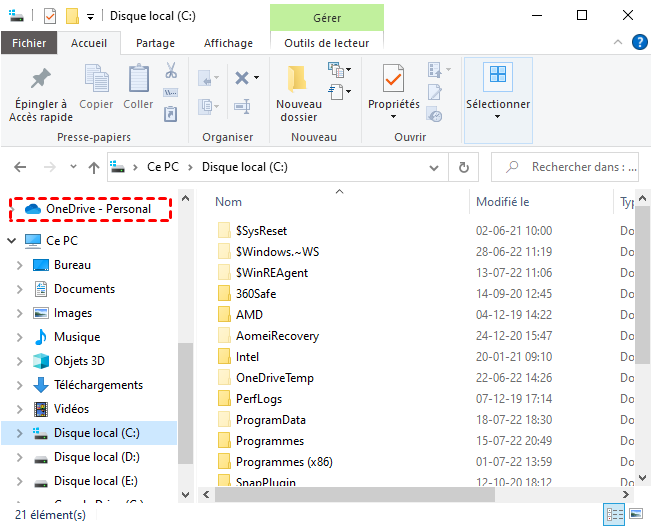Open the Sélectionner dropdown arrow
Image resolution: width=652 pixels, height=527 pixels.
pyautogui.click(x=497, y=117)
